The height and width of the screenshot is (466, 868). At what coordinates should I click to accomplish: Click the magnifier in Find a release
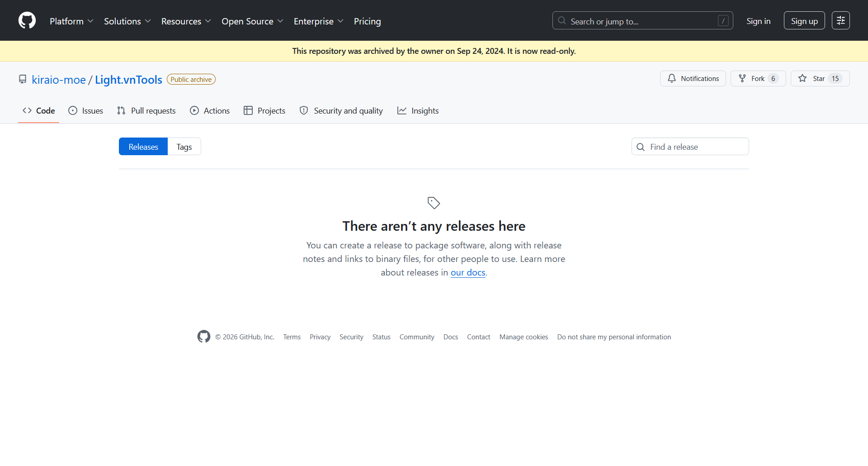640,147
